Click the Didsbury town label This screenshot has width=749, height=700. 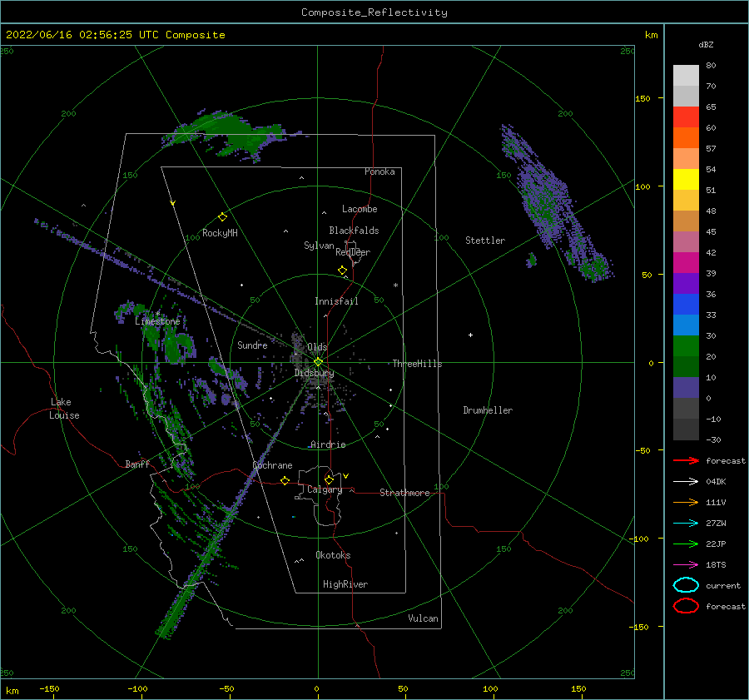click(x=315, y=373)
